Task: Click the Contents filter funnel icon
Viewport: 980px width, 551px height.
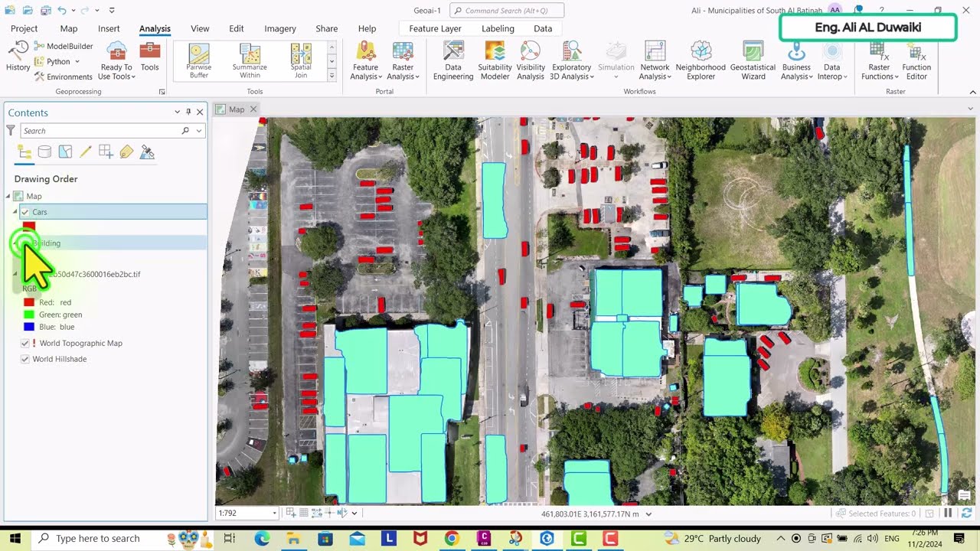Action: [11, 131]
